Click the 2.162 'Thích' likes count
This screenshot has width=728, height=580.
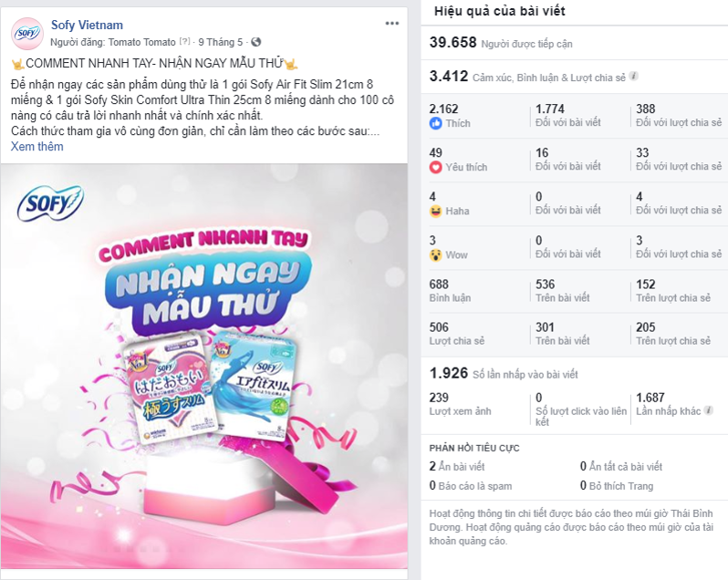click(x=450, y=116)
